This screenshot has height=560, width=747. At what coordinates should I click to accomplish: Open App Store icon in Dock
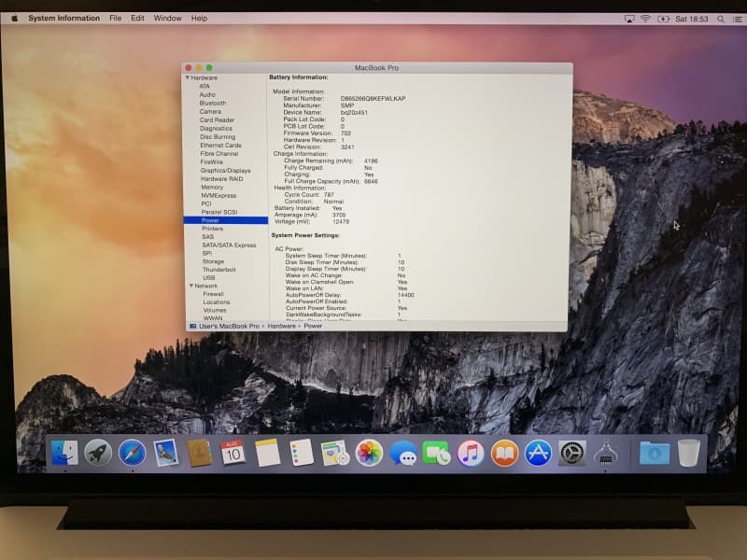(x=538, y=453)
